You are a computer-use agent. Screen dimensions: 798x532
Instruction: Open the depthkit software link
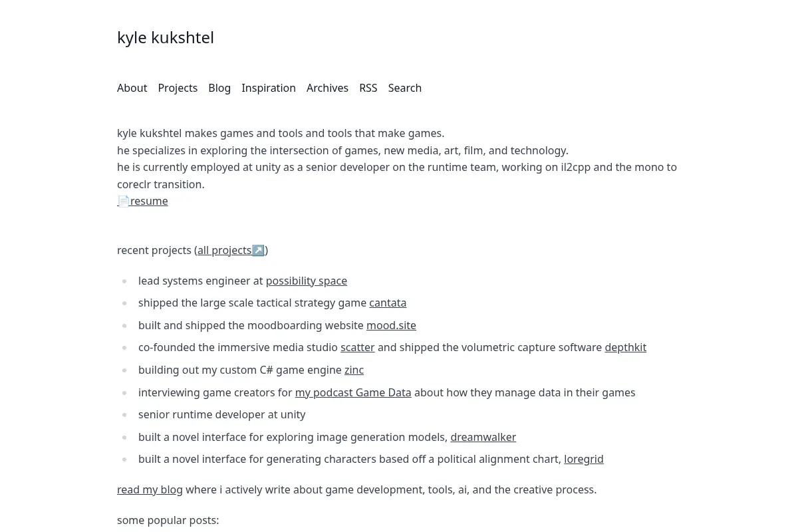pyautogui.click(x=625, y=347)
